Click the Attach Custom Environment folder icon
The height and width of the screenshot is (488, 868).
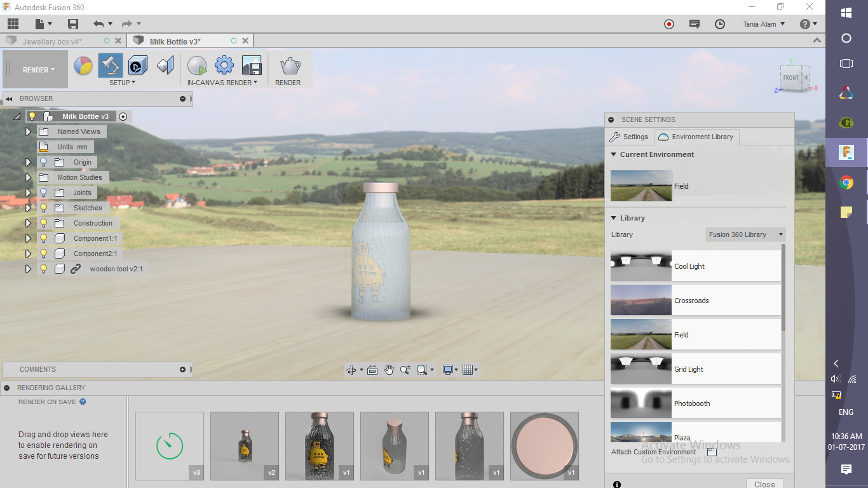712,452
